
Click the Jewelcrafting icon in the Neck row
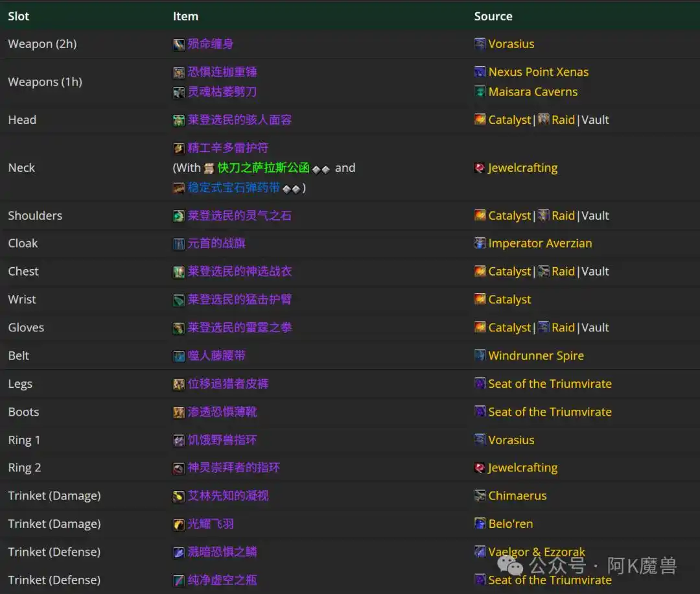coord(480,168)
